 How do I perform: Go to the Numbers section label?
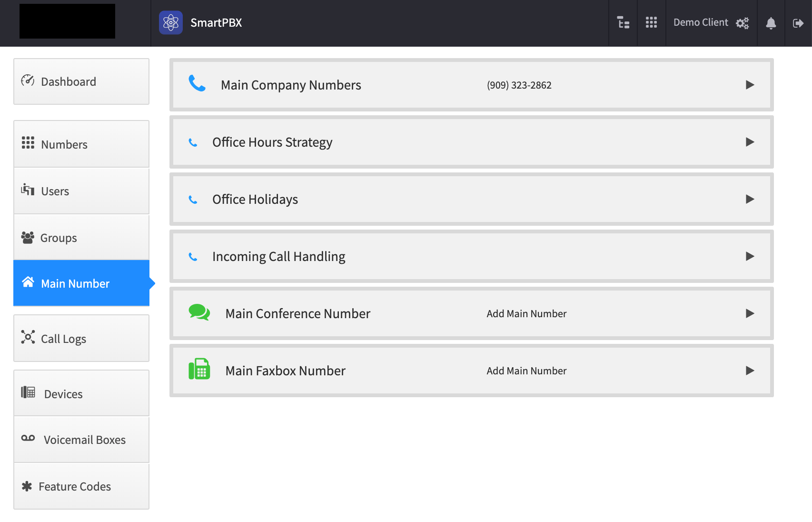coord(64,144)
